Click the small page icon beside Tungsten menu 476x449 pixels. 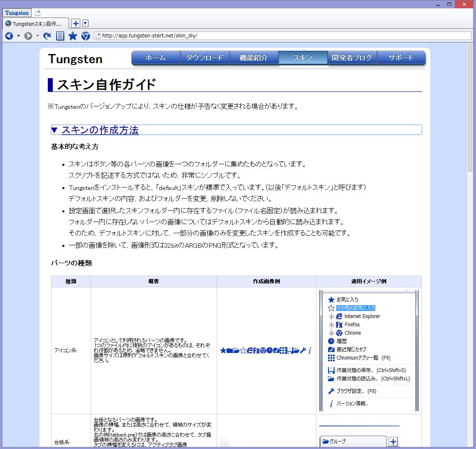tap(38, 13)
